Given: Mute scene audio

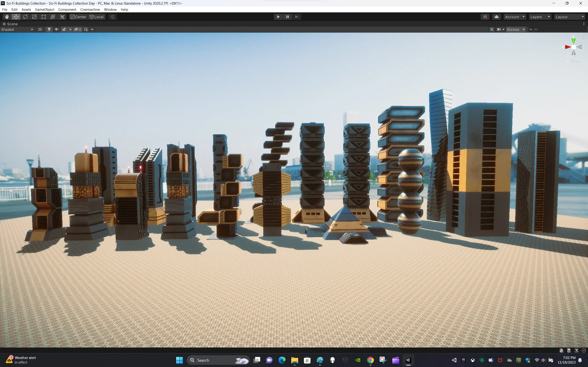Looking at the screenshot, I should click(57, 29).
